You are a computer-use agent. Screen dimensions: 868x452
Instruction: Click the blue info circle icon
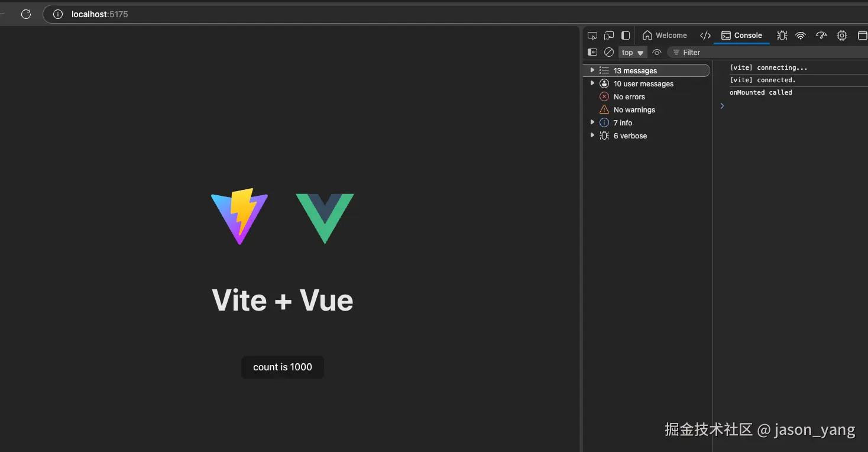pos(604,122)
